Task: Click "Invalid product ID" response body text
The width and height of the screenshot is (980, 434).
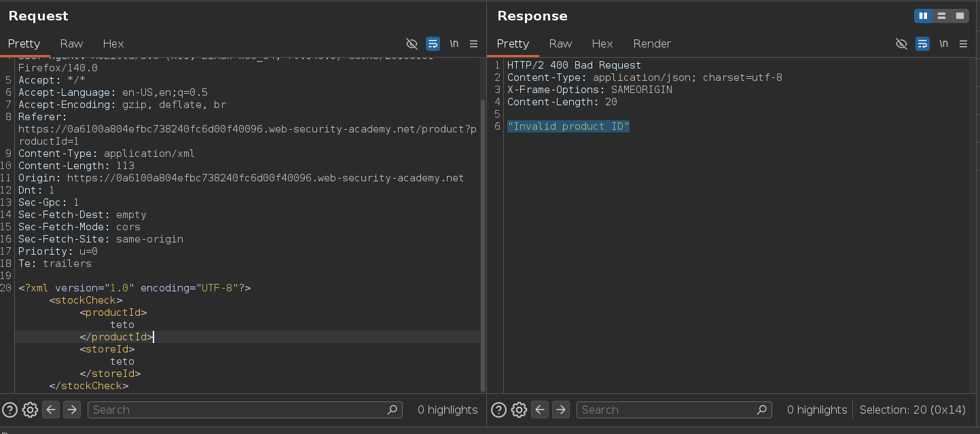Action: (568, 126)
